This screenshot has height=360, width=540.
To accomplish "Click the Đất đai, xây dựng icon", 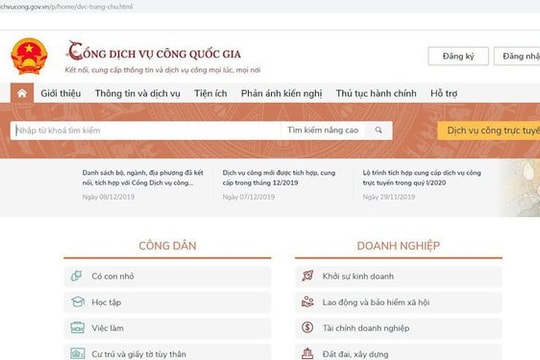I will 307,353.
